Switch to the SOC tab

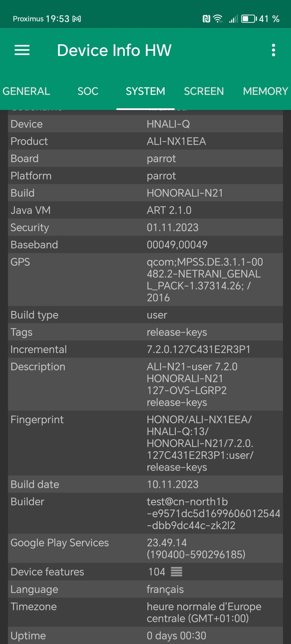point(88,91)
